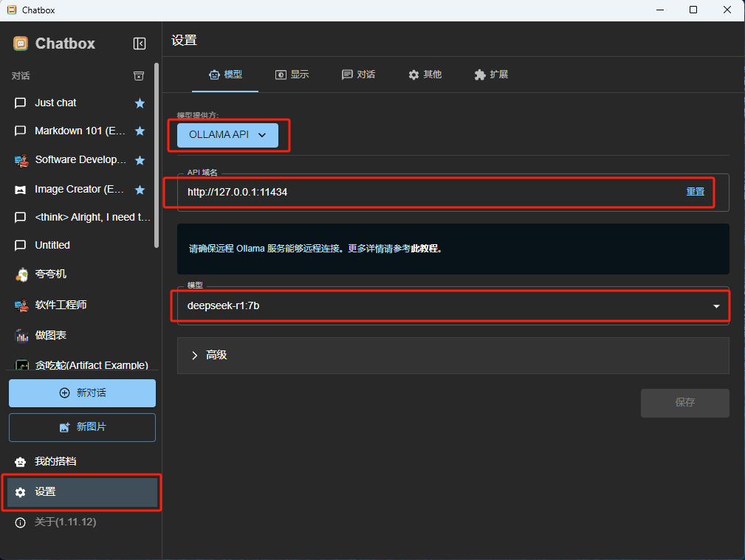Open the 此教程 tutorial link
745x560 pixels.
425,249
